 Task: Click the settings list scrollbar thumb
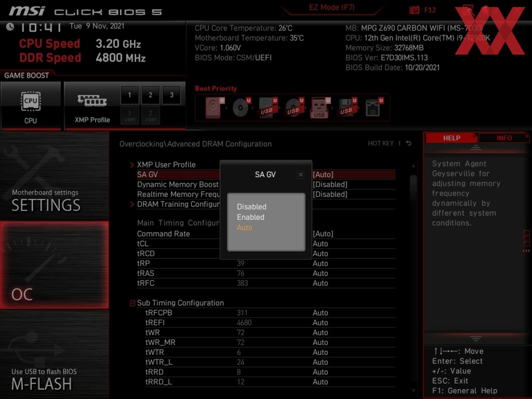pos(413,188)
